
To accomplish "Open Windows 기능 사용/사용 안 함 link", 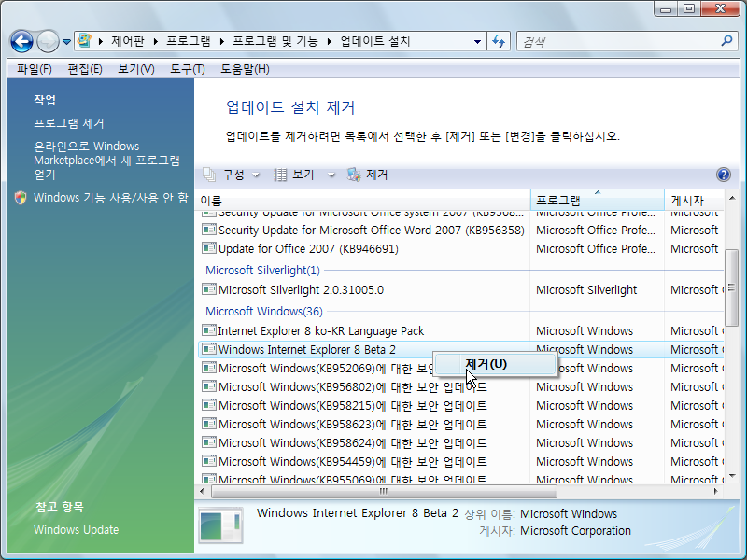I will pyautogui.click(x=110, y=198).
